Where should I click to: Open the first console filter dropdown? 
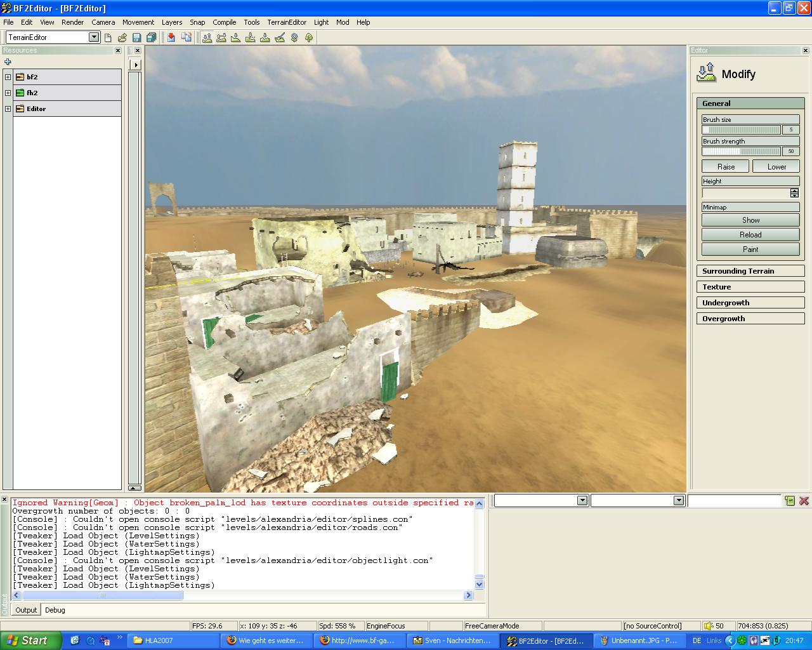click(582, 501)
